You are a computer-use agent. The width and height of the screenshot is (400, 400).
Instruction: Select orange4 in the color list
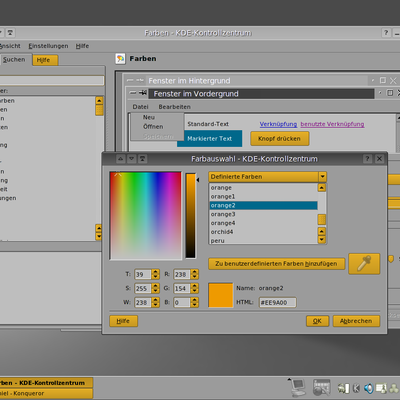pos(263,223)
